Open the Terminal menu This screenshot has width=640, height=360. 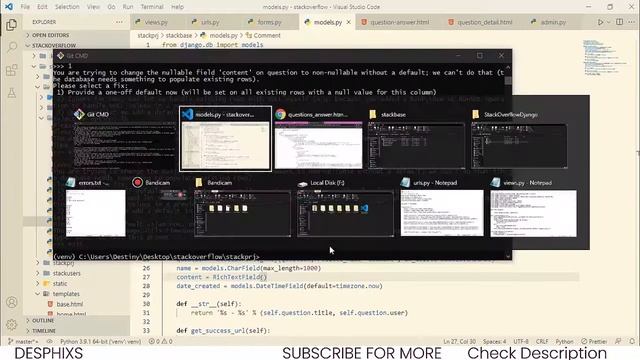click(x=152, y=7)
